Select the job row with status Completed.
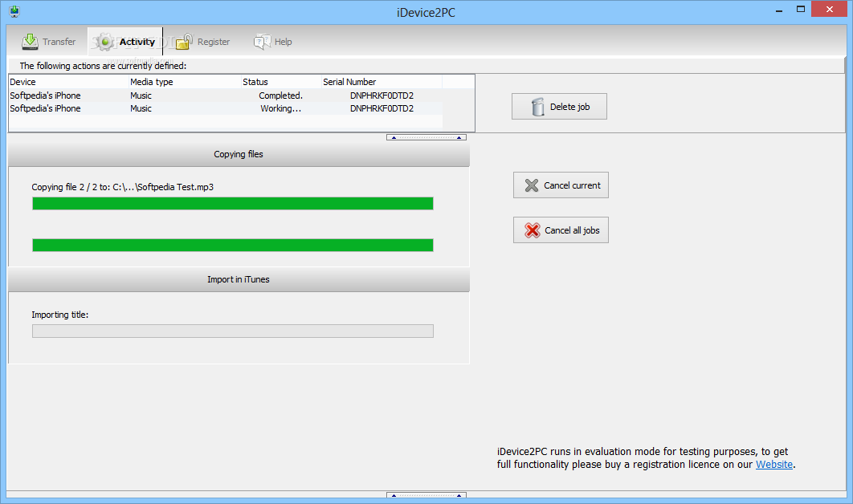This screenshot has width=853, height=504. (x=226, y=96)
